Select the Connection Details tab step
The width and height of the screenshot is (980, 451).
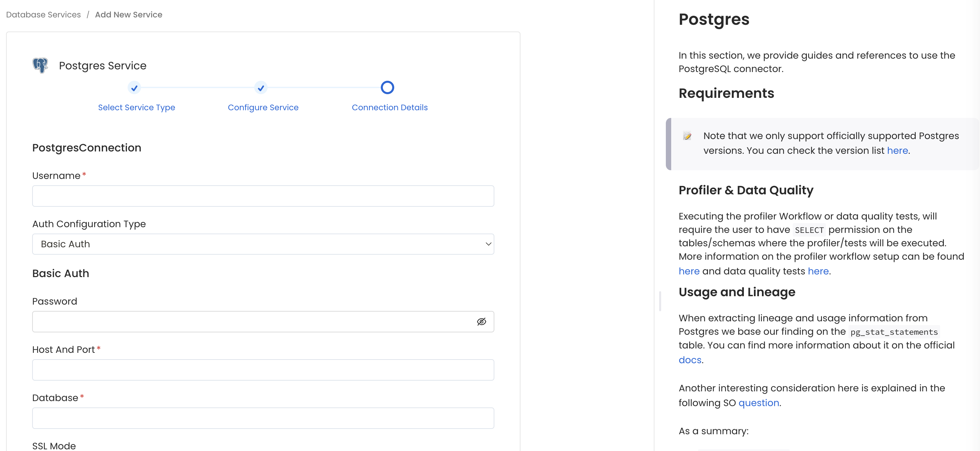click(x=387, y=87)
